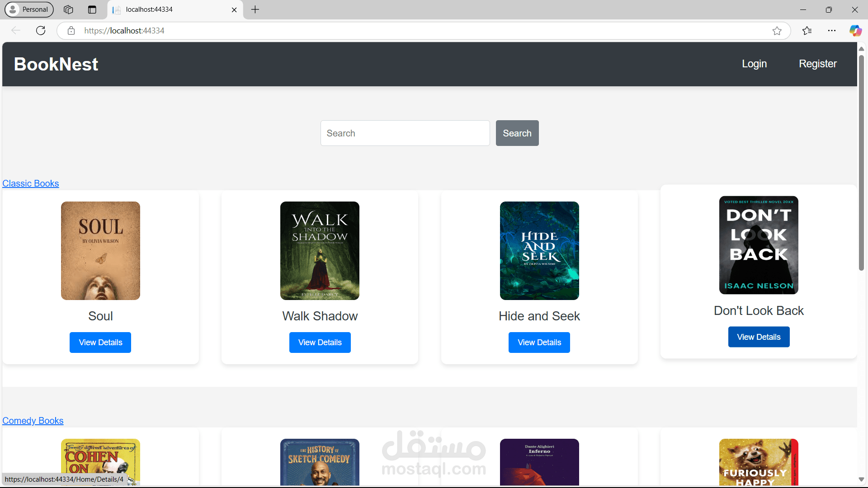Go to BookNest home logo
Screen dimensions: 868x488
[x=56, y=64]
